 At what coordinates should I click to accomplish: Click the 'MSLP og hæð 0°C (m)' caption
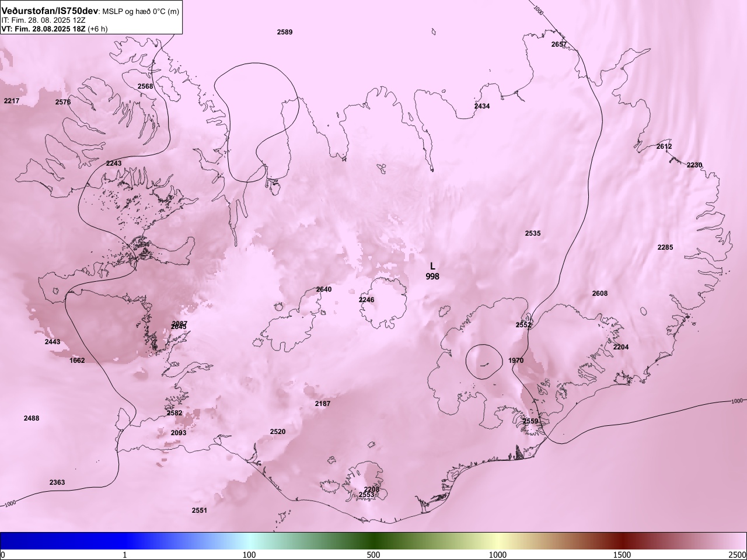coord(141,12)
